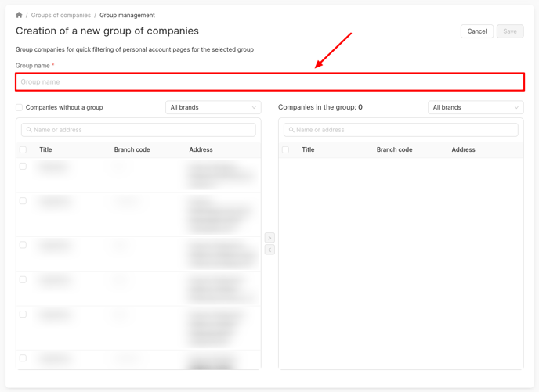Open the left 'All brands' dropdown
This screenshot has height=392, width=539.
point(212,107)
